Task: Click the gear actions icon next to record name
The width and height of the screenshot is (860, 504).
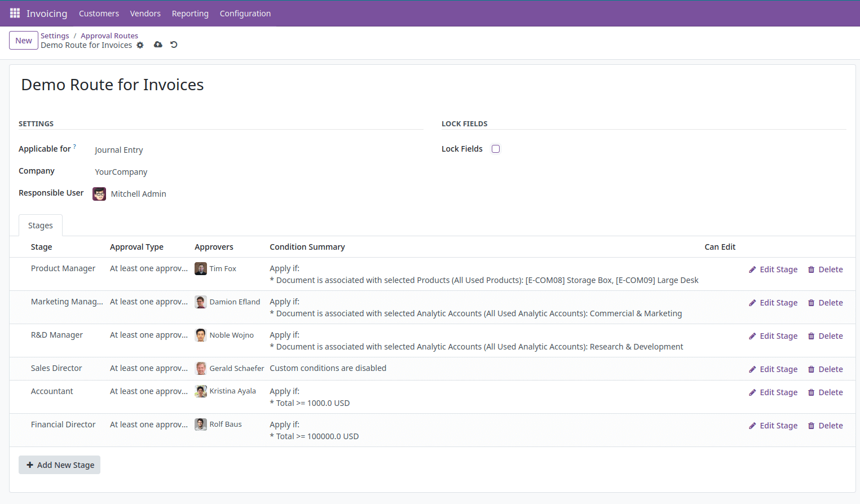Action: pyautogui.click(x=140, y=45)
